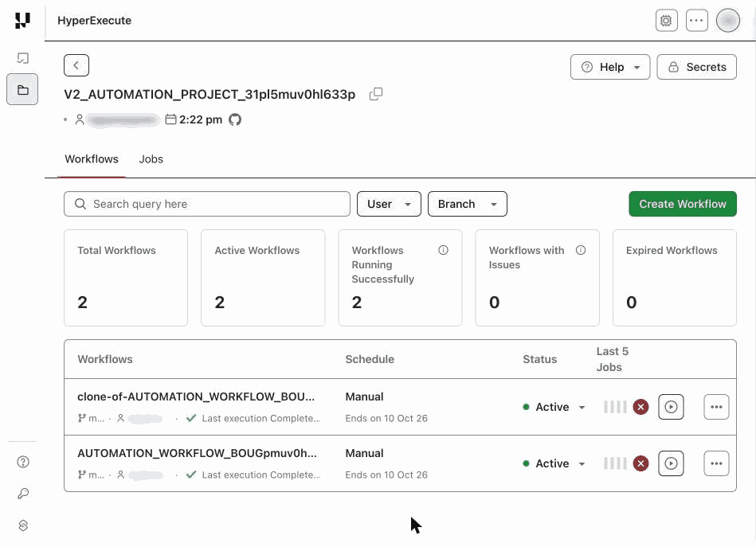The image size is (756, 547).
Task: Open the Expired Workflows card
Action: tap(675, 278)
